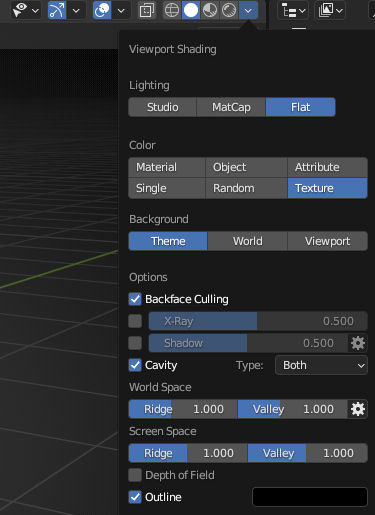The height and width of the screenshot is (515, 375).
Task: Click Screen Space Ridge slider
Action: 188,453
